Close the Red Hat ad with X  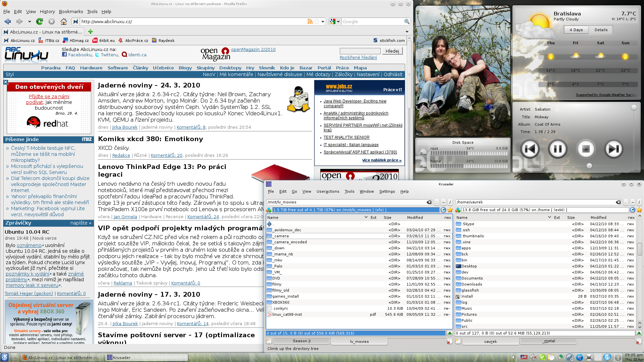coord(5,82)
